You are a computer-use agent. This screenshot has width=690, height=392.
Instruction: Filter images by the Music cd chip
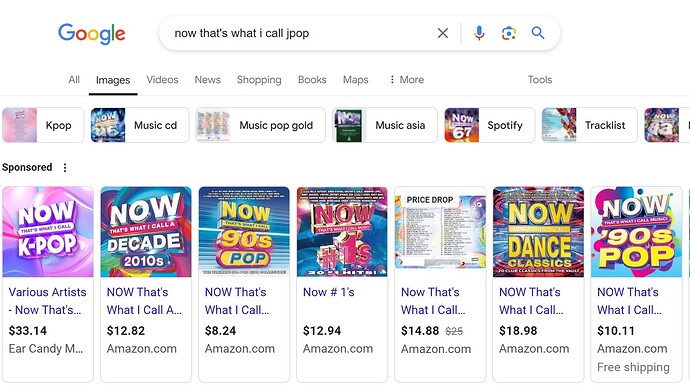pos(140,125)
